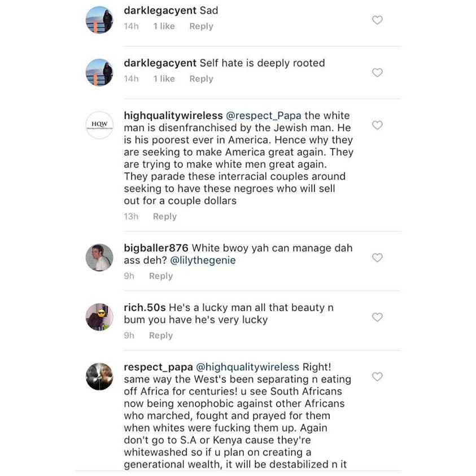Open bigballer876's avatar photo
Screen dimensions: 476x476
(x=99, y=257)
